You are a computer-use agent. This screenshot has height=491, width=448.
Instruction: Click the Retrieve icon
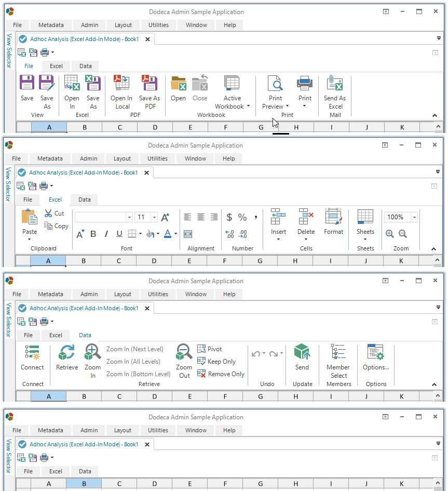click(x=66, y=352)
